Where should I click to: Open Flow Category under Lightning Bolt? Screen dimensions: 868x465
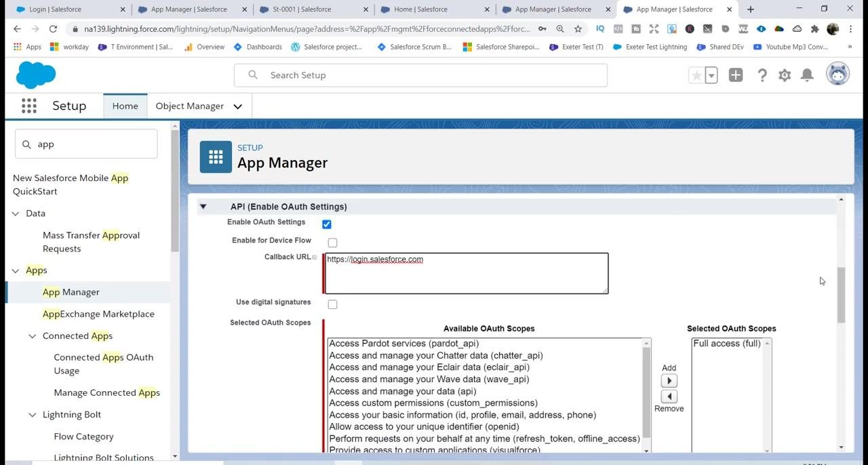point(83,437)
